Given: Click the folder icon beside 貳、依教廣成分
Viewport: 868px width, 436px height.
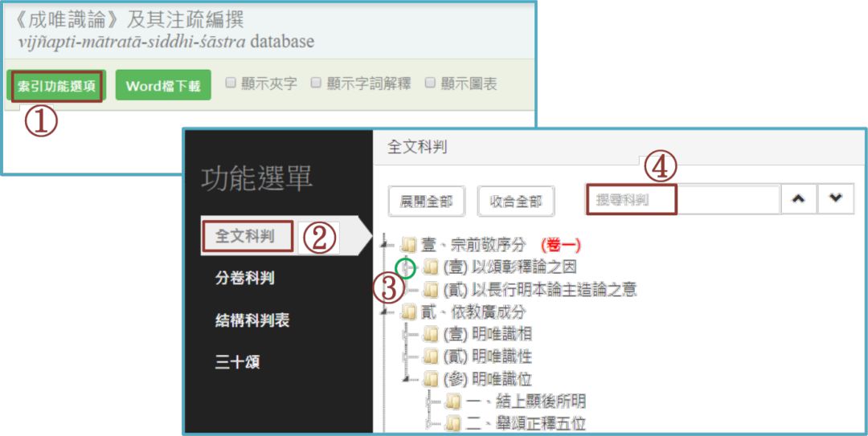Looking at the screenshot, I should coord(408,312).
